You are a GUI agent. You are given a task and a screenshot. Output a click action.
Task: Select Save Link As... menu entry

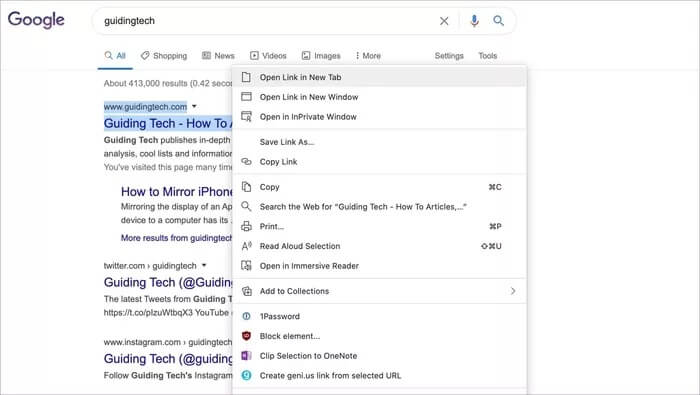tap(379, 142)
